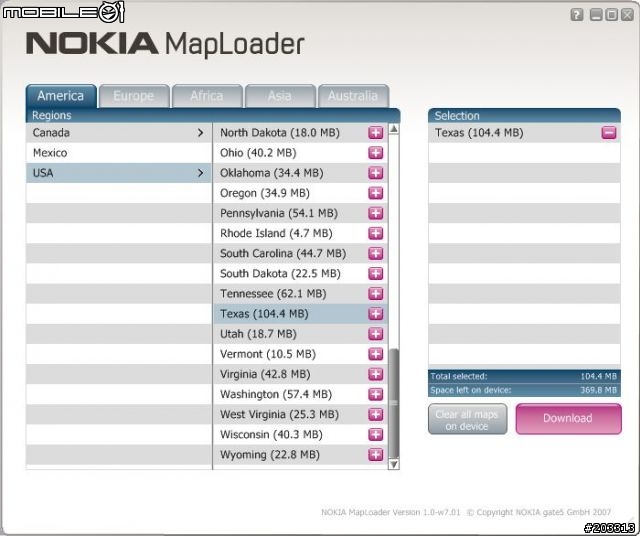Switch to the America tab
This screenshot has width=640, height=536.
click(61, 96)
